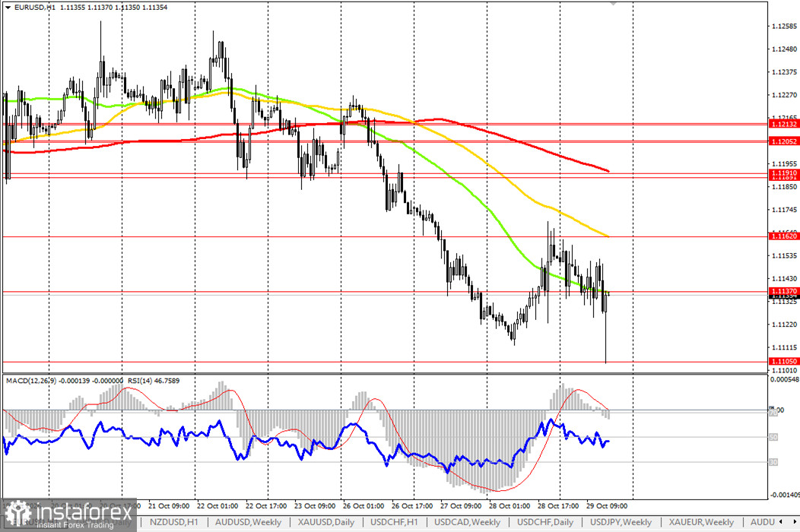Switch to the XAUEUR,Weekly chart tab

point(701,522)
